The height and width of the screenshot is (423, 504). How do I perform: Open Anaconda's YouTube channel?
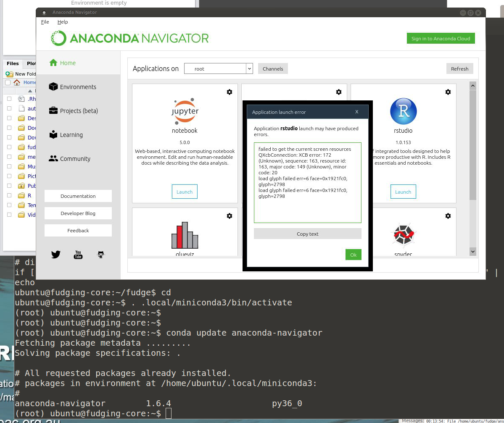[78, 255]
